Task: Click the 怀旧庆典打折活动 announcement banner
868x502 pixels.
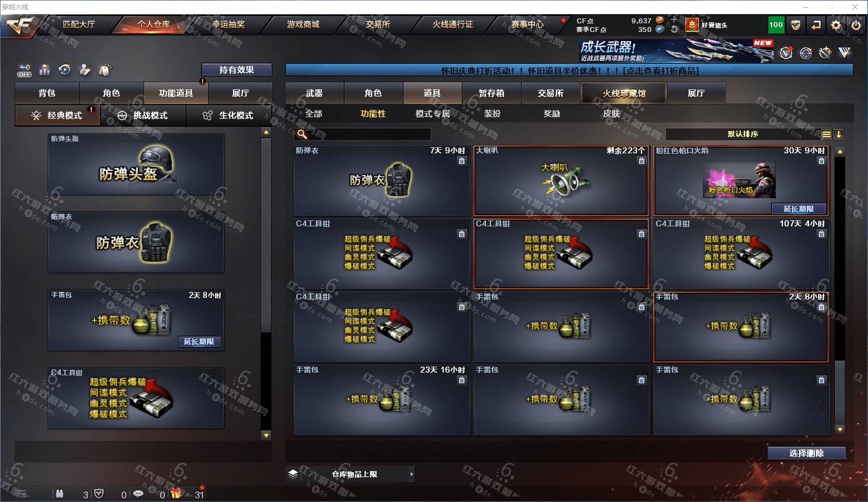Action: 569,70
